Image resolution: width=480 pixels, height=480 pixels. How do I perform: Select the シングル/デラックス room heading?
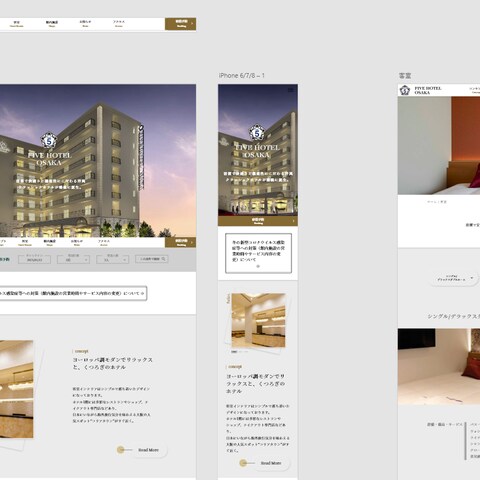[x=454, y=316]
